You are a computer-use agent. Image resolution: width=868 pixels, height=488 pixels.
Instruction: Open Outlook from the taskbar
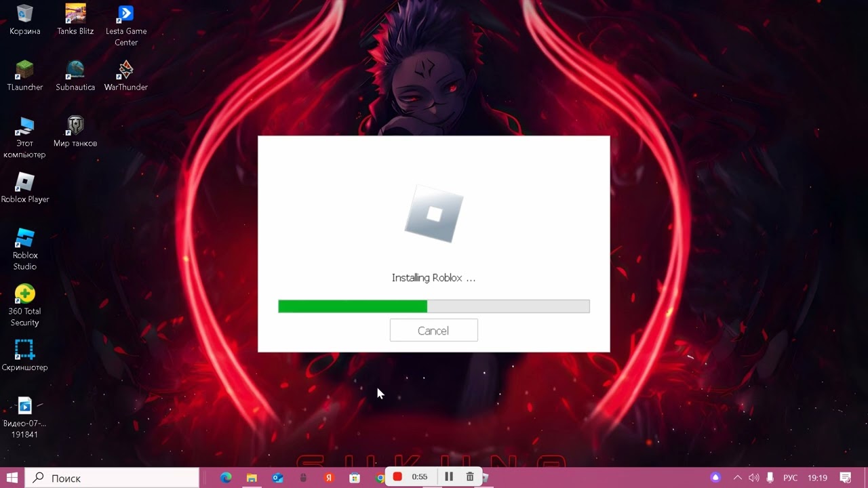point(277,478)
